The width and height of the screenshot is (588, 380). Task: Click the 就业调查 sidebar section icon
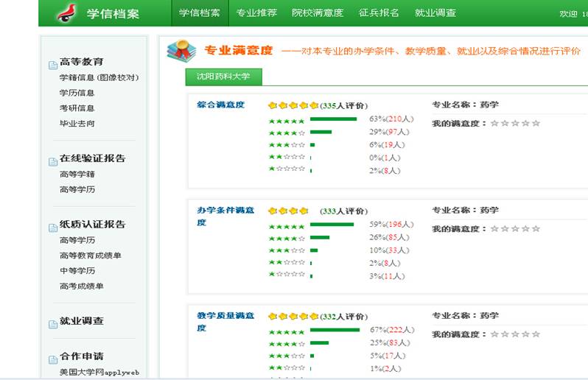tap(52, 324)
